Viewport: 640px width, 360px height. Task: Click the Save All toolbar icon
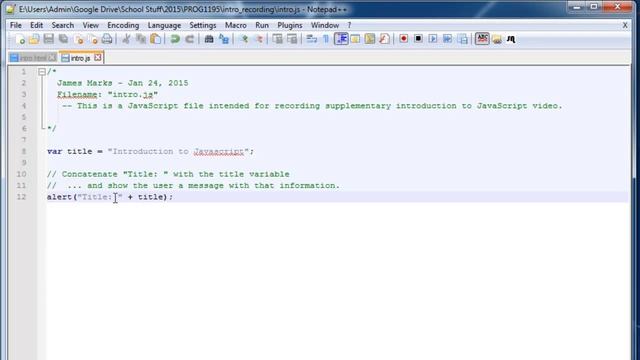[63, 39]
